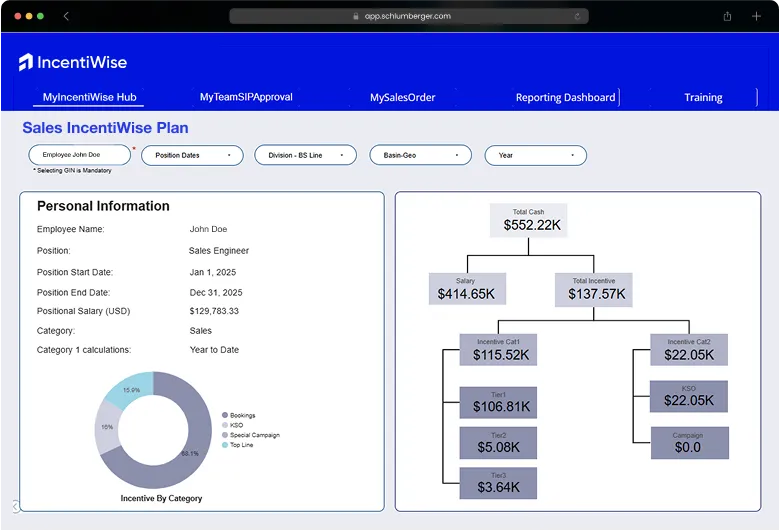Open the Training tab

(x=703, y=98)
